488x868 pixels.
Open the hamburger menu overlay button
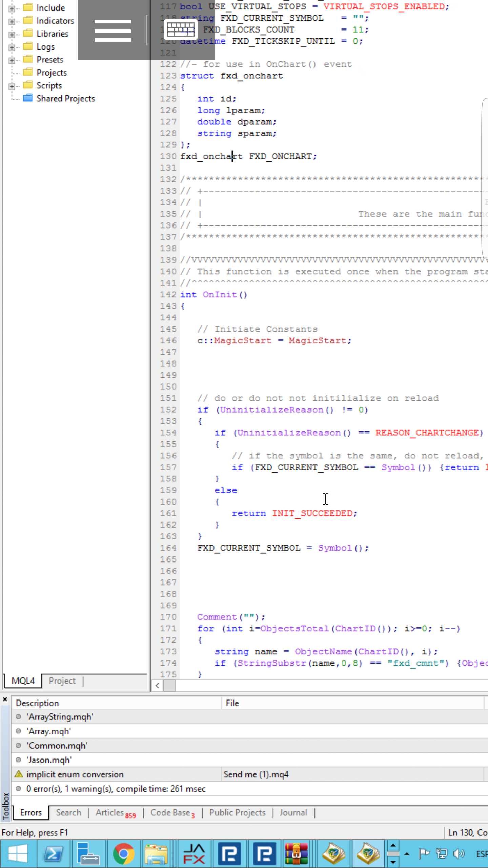tap(113, 31)
